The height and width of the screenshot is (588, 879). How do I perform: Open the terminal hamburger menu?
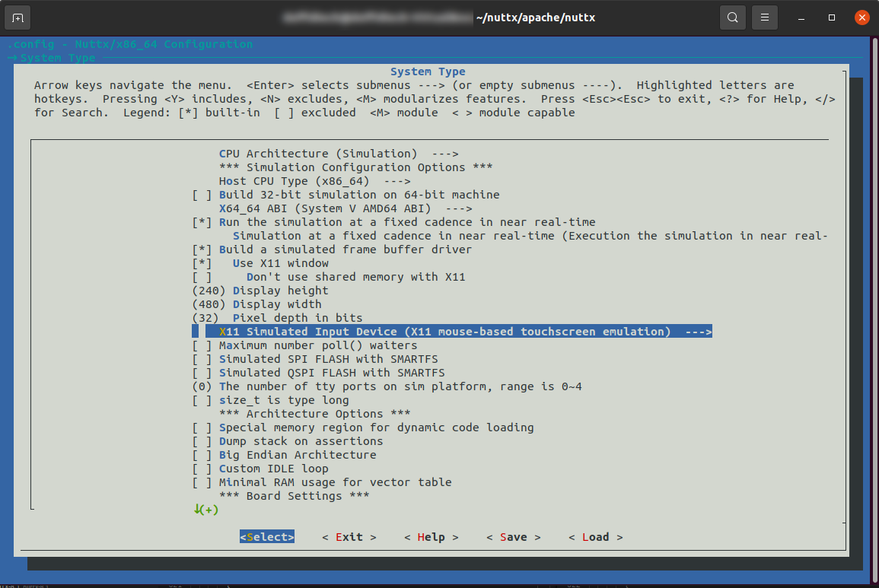pos(764,17)
